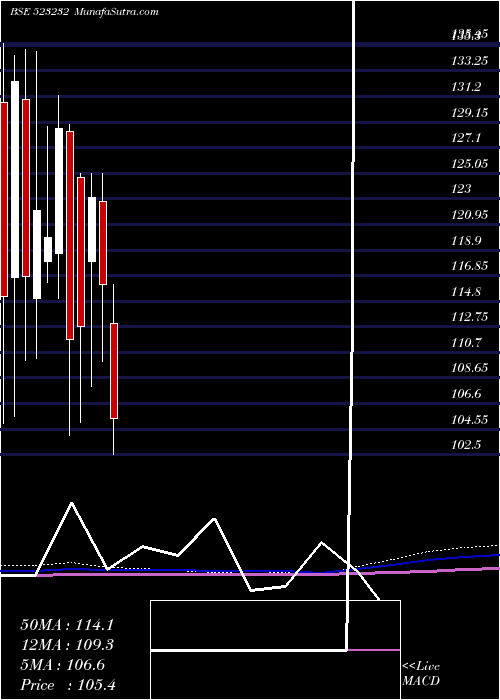The image size is (500, 700).
Task: Click the 133.25 price axis label
Action: 470,61
